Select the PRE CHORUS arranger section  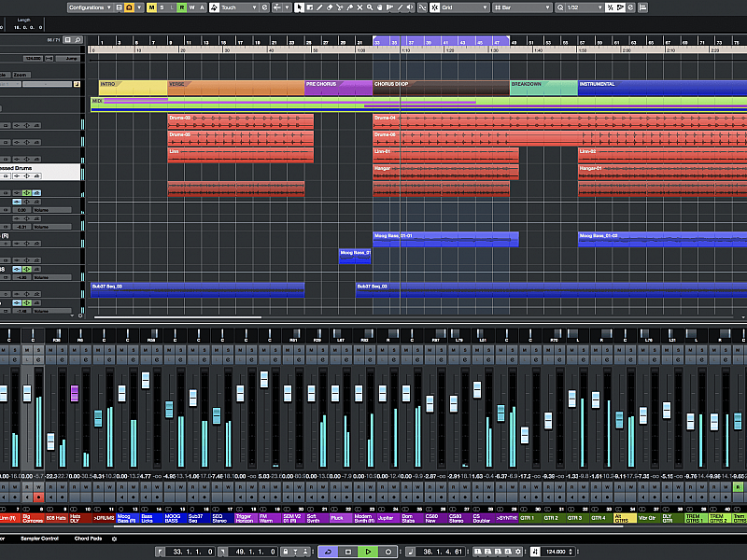point(338,88)
